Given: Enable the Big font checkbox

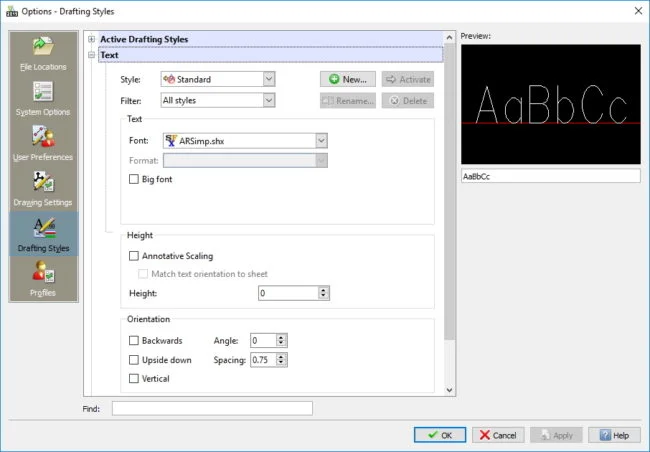Looking at the screenshot, I should 135,179.
